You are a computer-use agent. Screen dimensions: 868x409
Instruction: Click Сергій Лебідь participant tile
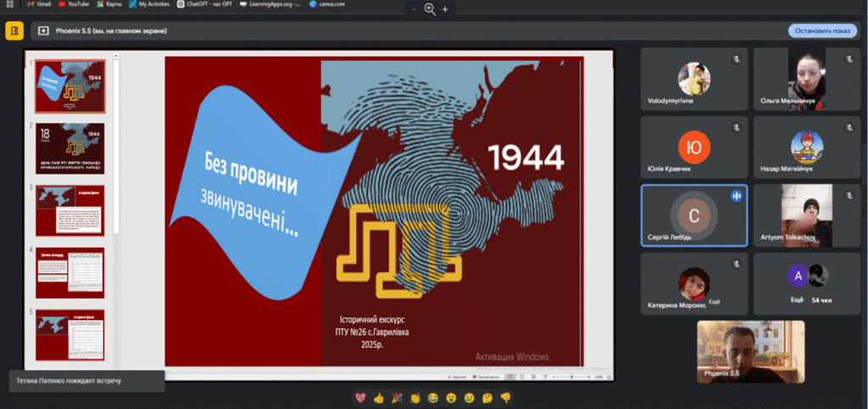(693, 215)
